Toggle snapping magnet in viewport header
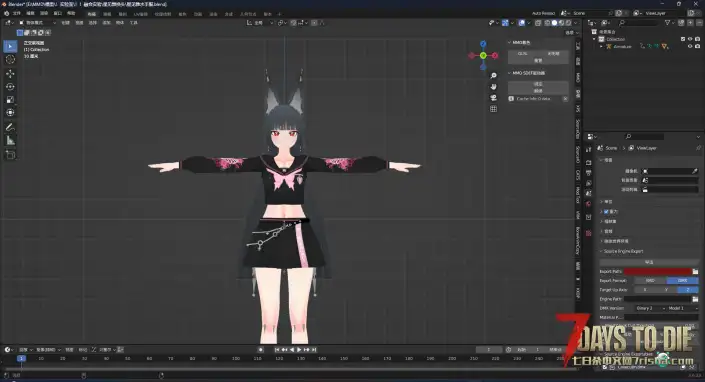 point(294,22)
